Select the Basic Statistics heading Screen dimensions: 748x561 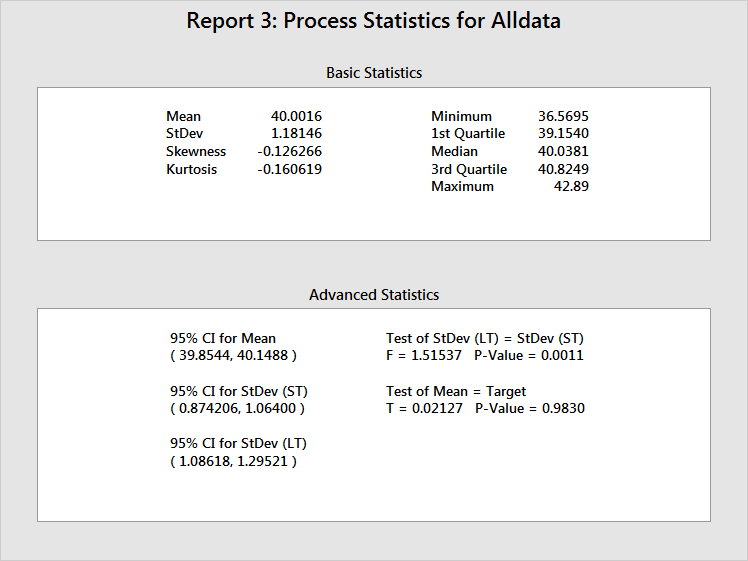pyautogui.click(x=374, y=73)
